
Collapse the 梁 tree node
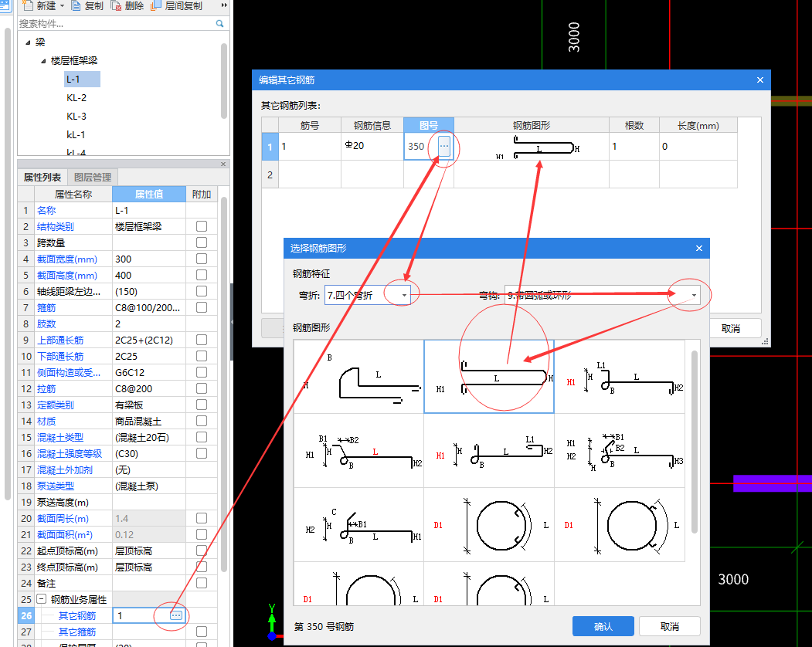(x=28, y=42)
